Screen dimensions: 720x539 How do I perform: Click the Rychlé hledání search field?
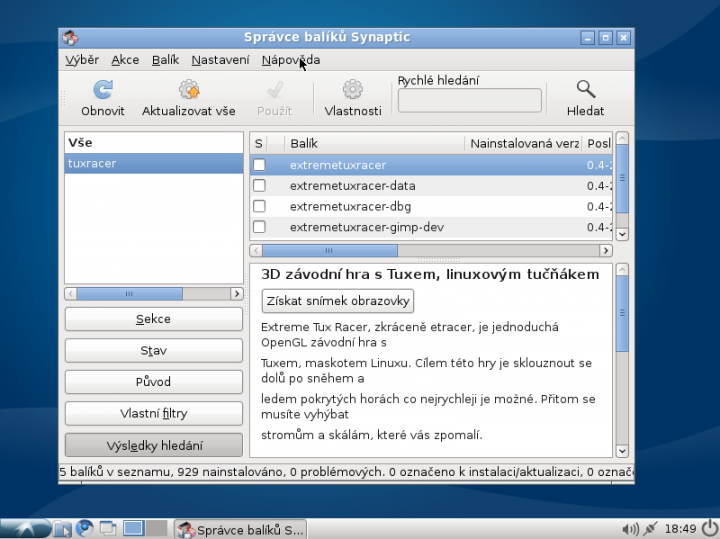(x=470, y=101)
